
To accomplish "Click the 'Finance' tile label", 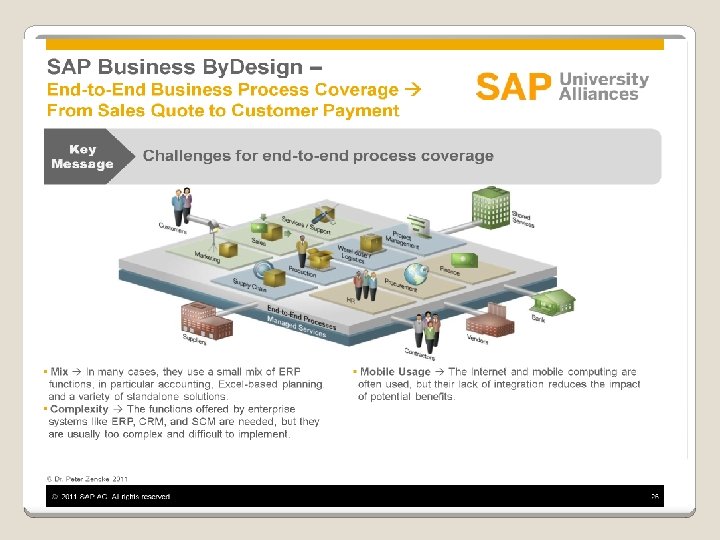I will click(450, 270).
